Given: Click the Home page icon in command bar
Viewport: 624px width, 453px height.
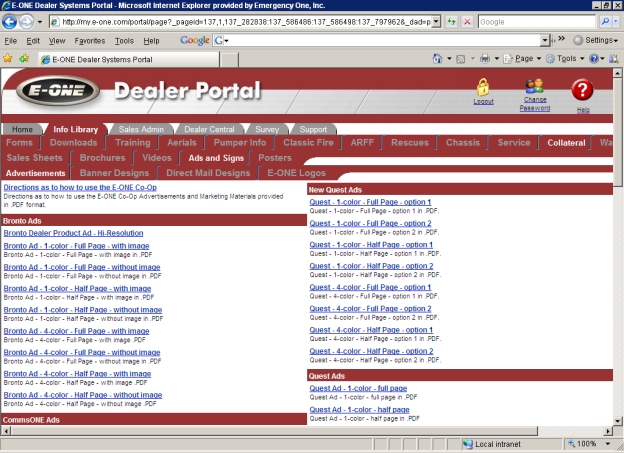Looking at the screenshot, I should (437, 59).
